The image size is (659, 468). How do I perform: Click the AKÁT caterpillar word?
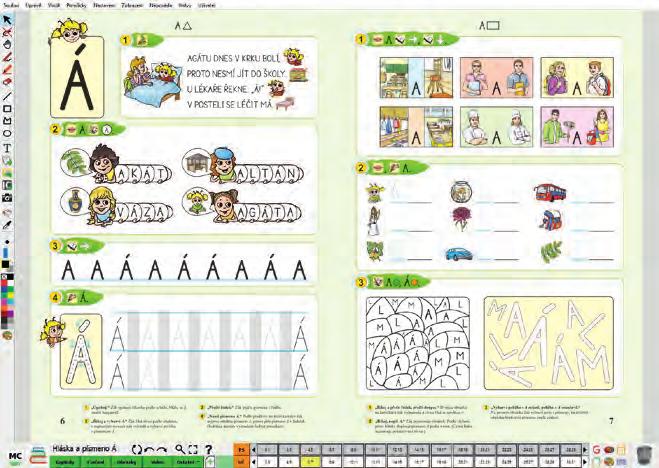coord(143,173)
